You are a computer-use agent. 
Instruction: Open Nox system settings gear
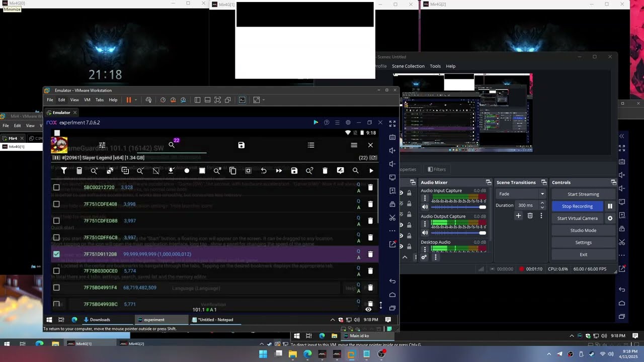click(348, 122)
